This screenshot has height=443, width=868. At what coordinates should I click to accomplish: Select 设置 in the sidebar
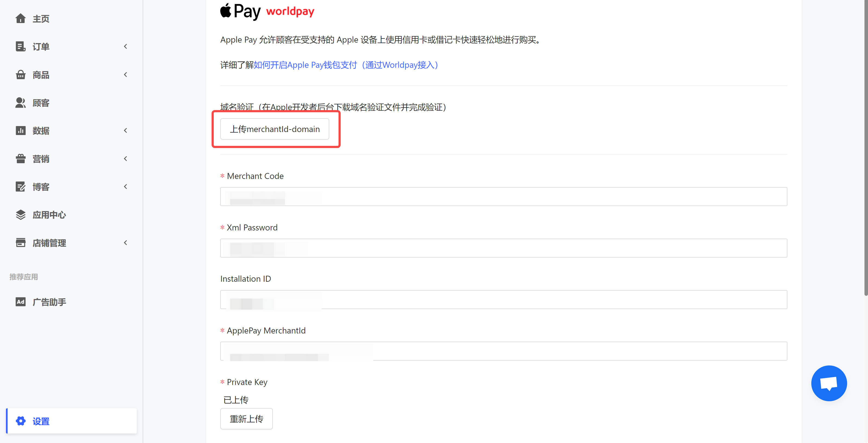click(71, 421)
